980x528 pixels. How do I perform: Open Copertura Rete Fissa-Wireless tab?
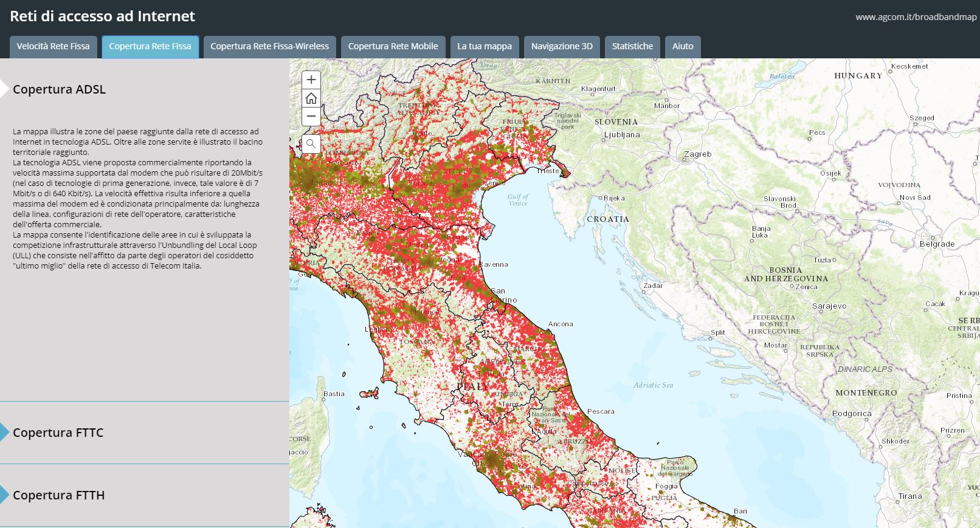pos(269,46)
